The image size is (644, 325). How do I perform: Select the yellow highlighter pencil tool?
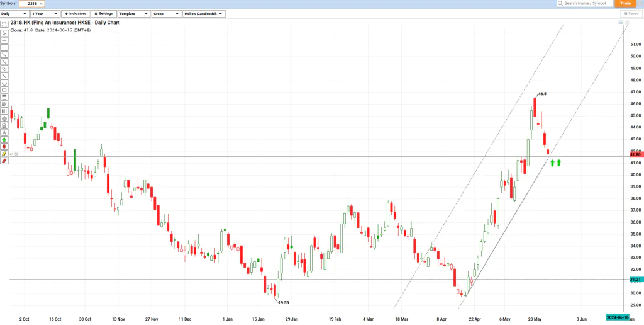(x=4, y=153)
